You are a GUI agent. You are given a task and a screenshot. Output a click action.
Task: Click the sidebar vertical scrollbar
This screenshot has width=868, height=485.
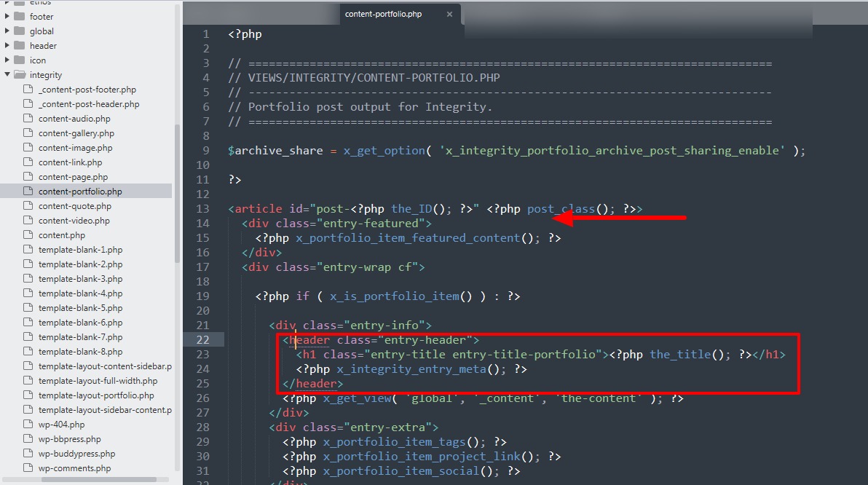point(177,194)
